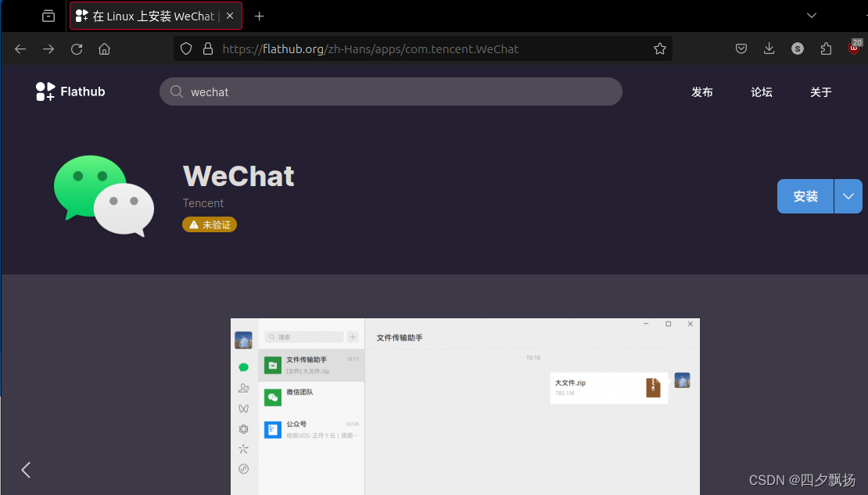The image size is (868, 495).
Task: Show details of 未验证 badge
Action: pos(210,224)
